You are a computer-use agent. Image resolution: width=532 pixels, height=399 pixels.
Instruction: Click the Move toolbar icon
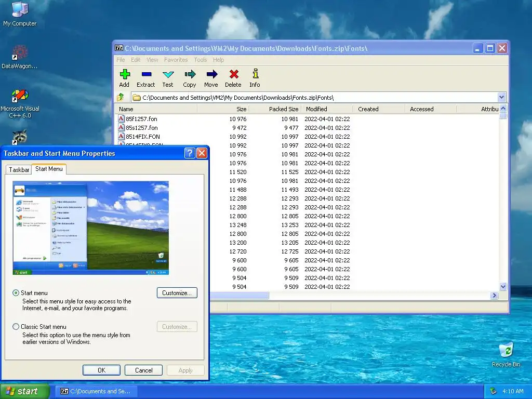[211, 78]
